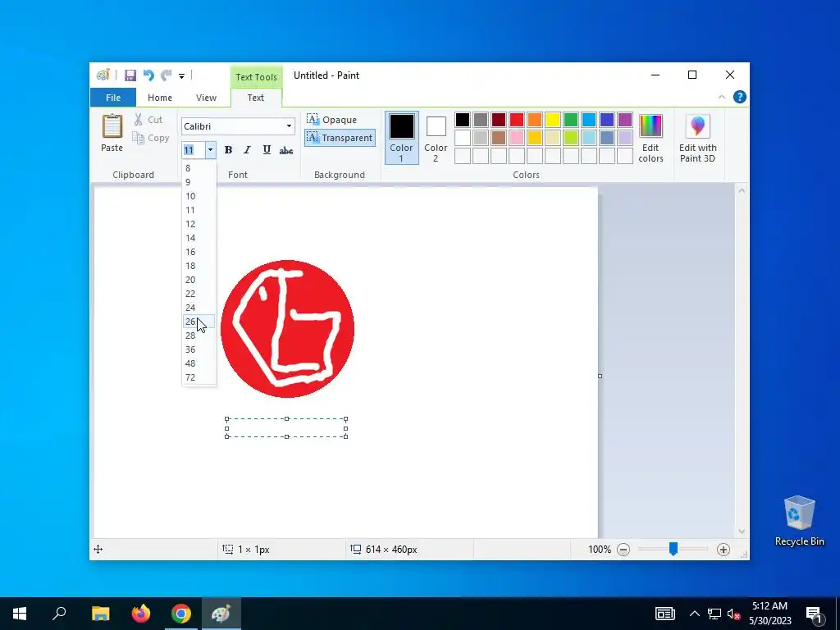Choose font size 12 from list
This screenshot has height=630, width=840.
199,224
